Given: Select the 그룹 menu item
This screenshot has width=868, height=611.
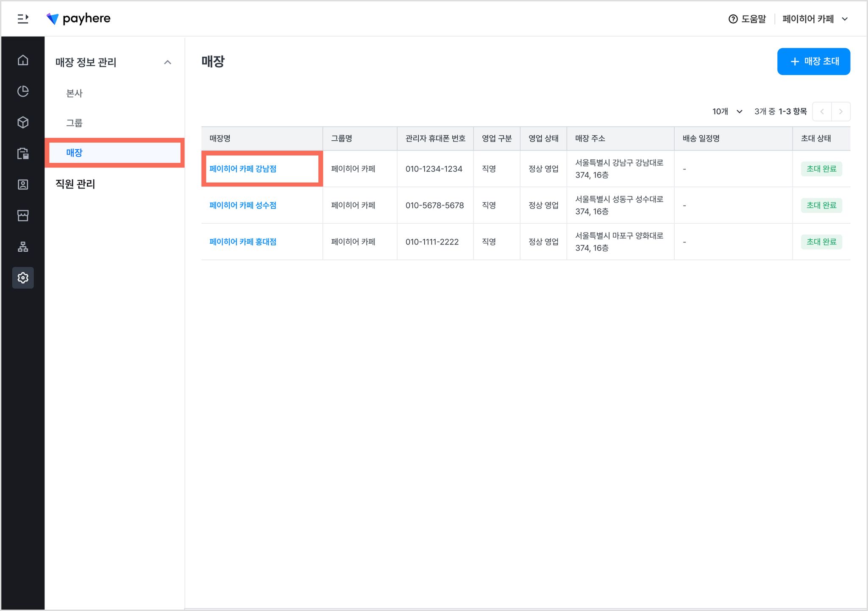Looking at the screenshot, I should [x=74, y=123].
